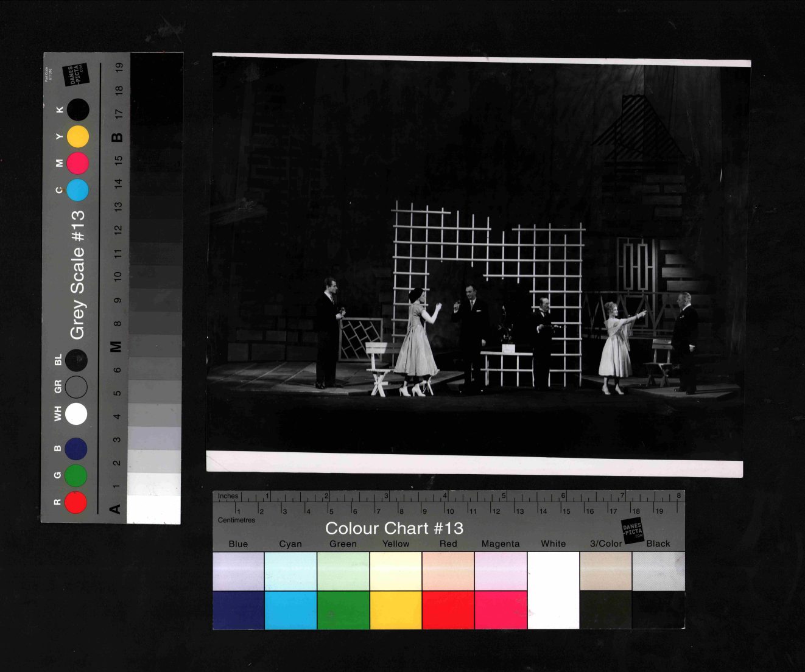805x672 pixels.
Task: Pick the solid cyan swatch under Cyan
Action: click(x=290, y=610)
